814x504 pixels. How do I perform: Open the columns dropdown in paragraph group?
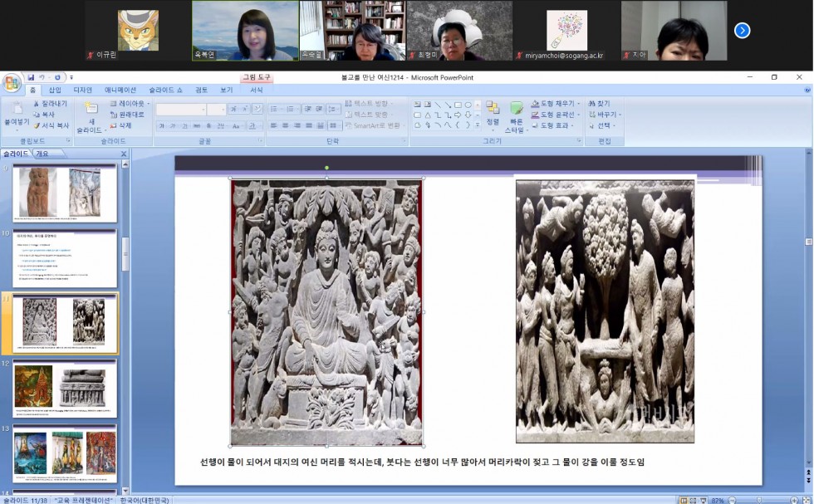[334, 125]
